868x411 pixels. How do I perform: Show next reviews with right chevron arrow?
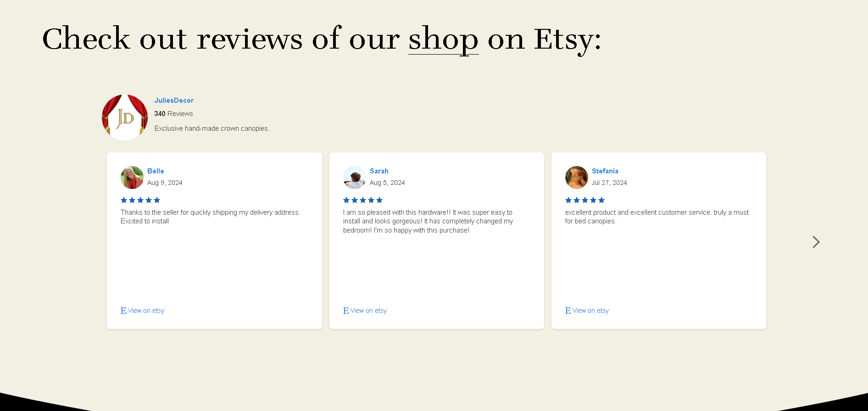pos(816,242)
